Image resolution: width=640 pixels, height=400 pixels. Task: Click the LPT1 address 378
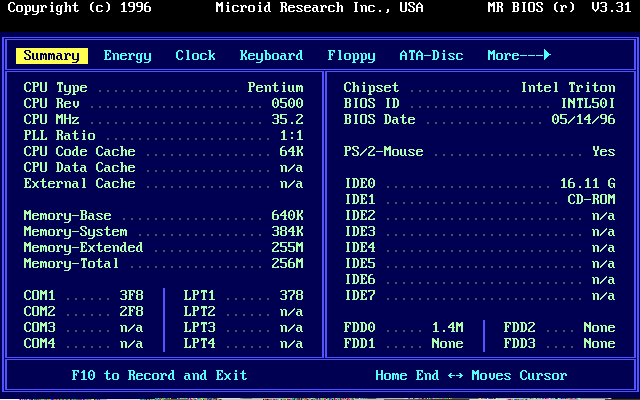click(291, 295)
